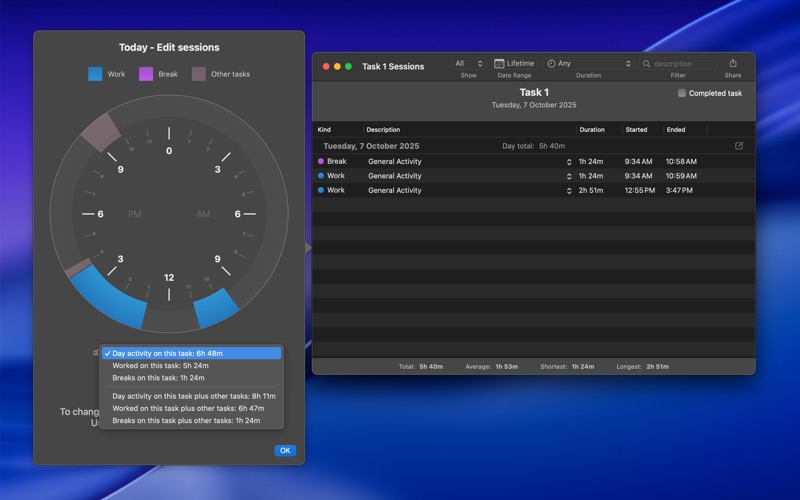Image resolution: width=800 pixels, height=500 pixels.
Task: Click the Break session's General Activity description
Action: [x=395, y=161]
